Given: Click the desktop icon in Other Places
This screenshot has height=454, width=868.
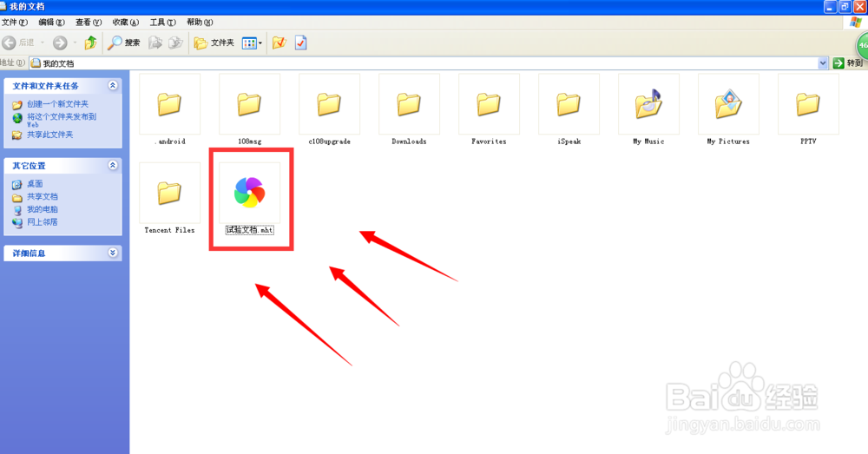Looking at the screenshot, I should (x=17, y=184).
